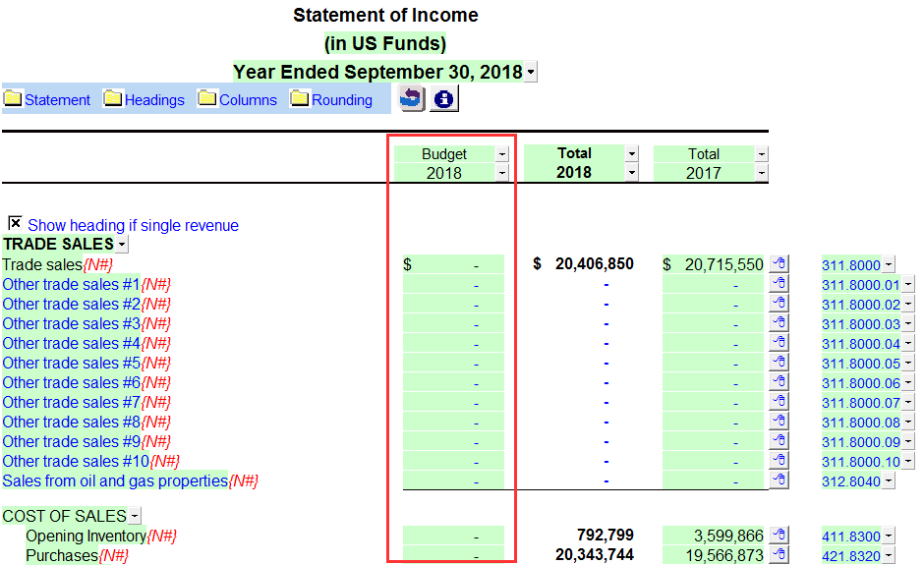This screenshot has width=924, height=565.
Task: Open dropdown for account 311.8000.05
Action: [908, 364]
